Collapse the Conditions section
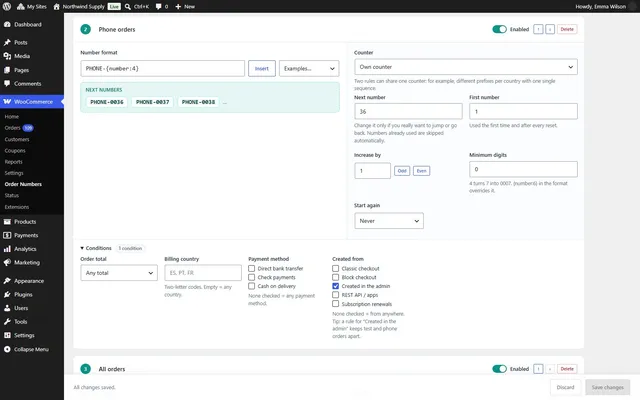 (x=96, y=248)
